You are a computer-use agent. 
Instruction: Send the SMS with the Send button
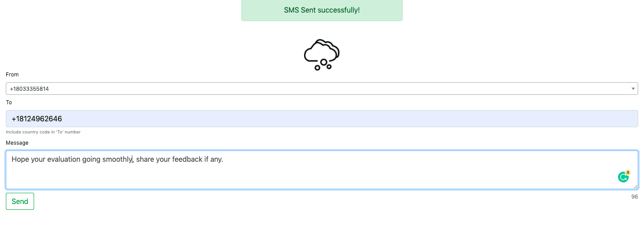[20, 201]
